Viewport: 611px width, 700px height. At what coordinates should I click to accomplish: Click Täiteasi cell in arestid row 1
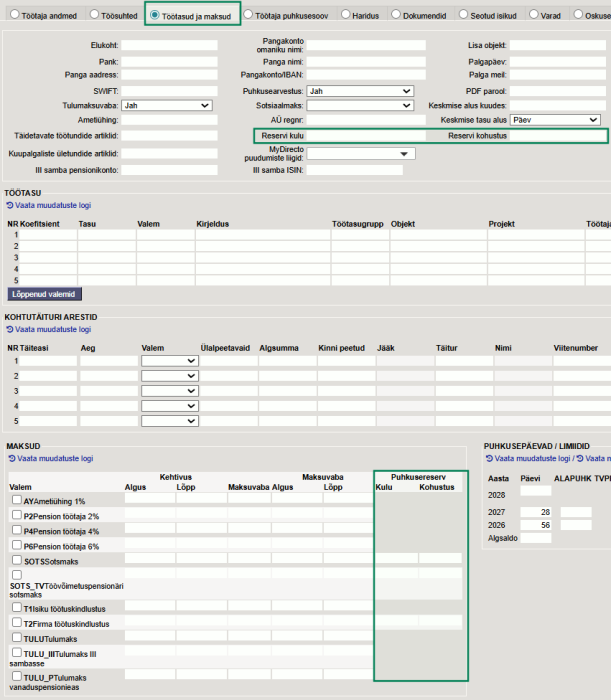coord(48,361)
